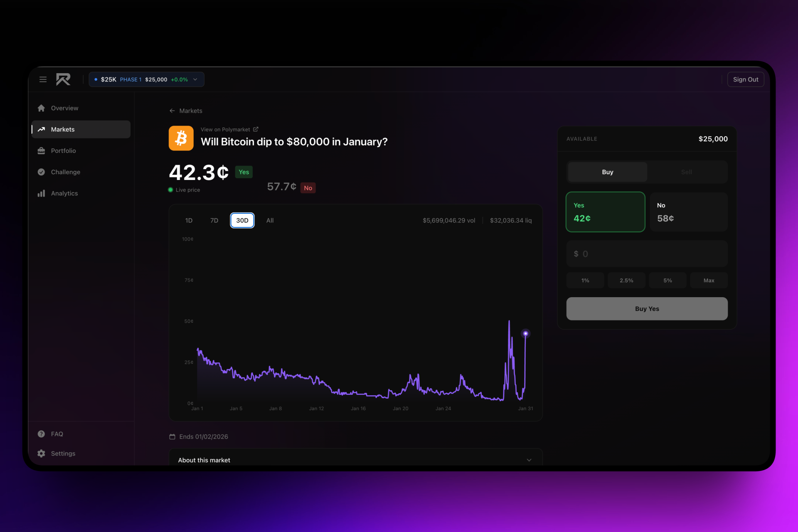Screen dimensions: 798x532
Task: Click the Settings gear icon
Action: pos(42,453)
